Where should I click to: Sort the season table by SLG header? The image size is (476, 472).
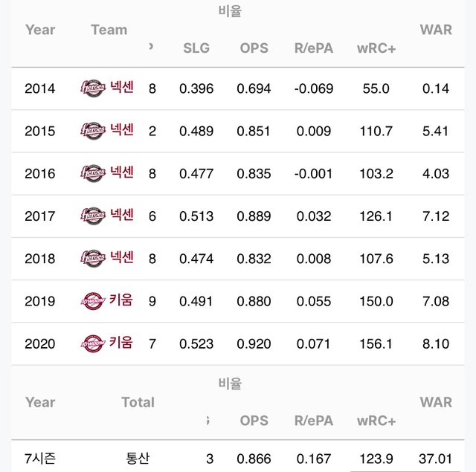click(196, 48)
